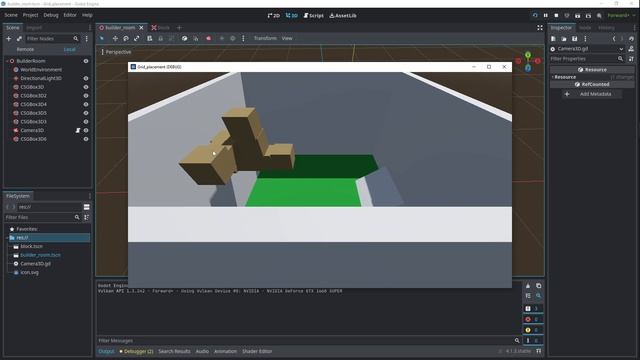Switch to the History tab beside Inspector
Viewport: 640px width, 360px height.
click(606, 28)
